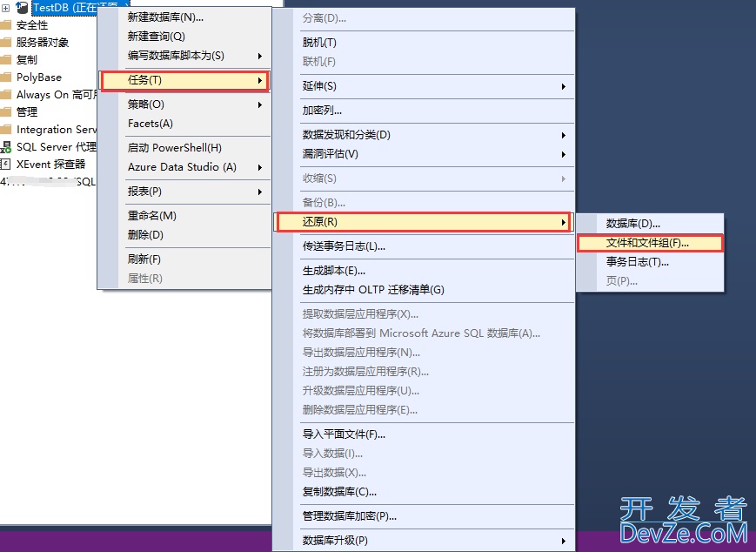Open 编写数据库脚本为(S) submenu
The image size is (756, 552).
click(184, 56)
